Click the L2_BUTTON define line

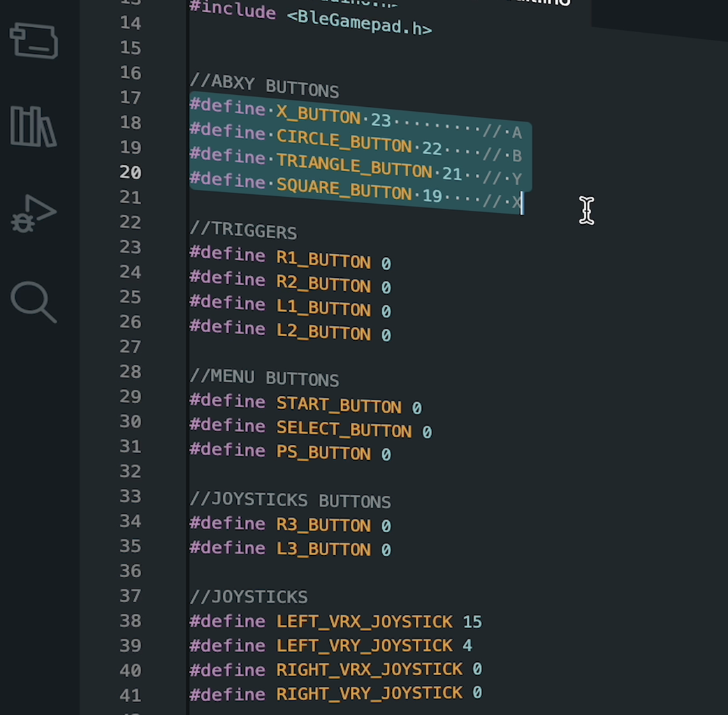click(x=291, y=330)
